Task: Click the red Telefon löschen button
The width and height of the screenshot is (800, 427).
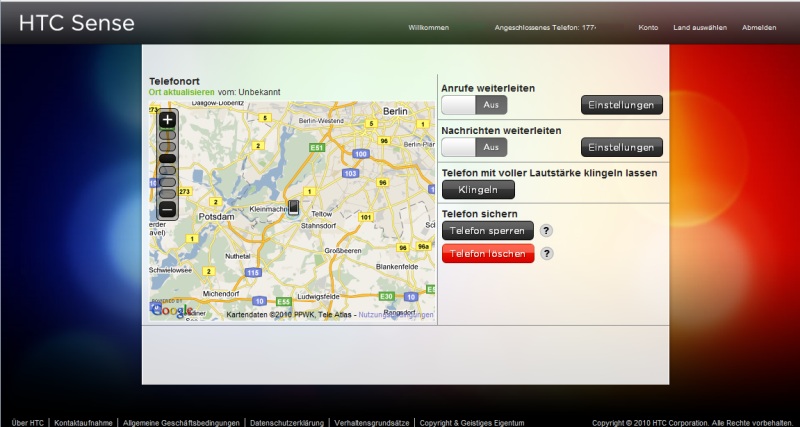Action: [x=488, y=254]
